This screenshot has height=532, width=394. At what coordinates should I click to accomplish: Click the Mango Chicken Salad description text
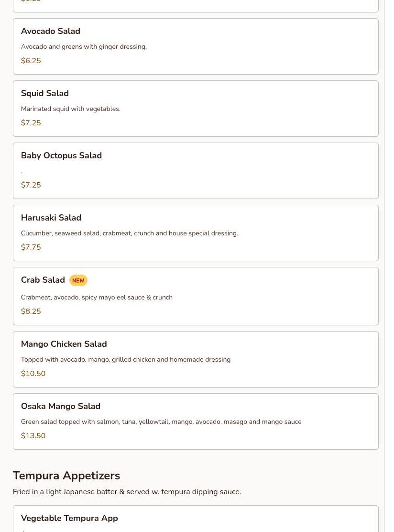[x=126, y=360]
